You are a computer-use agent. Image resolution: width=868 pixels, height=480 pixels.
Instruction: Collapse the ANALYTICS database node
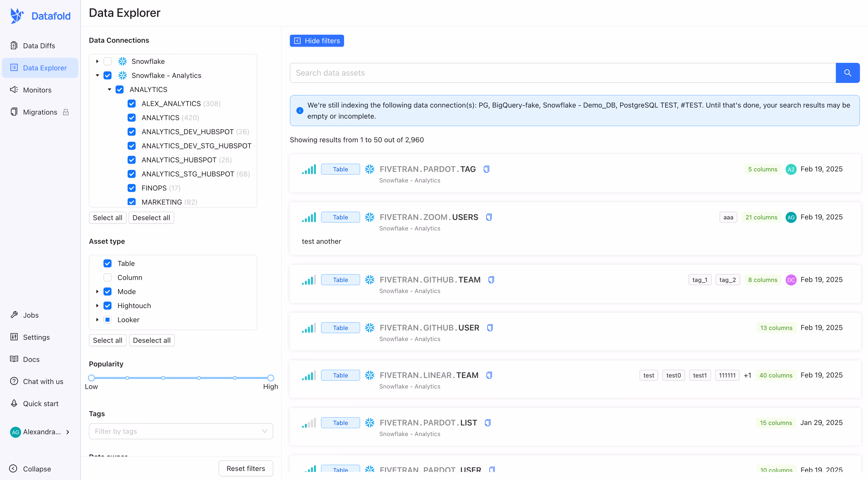[110, 90]
